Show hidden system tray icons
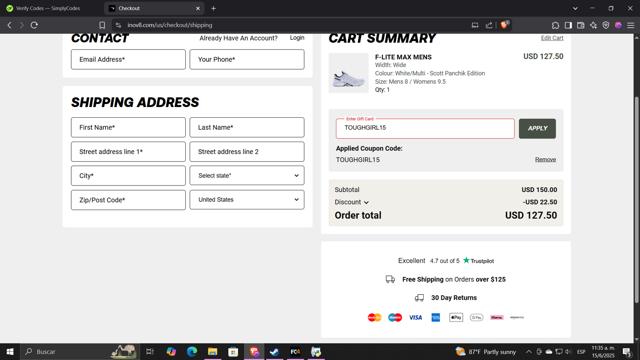The height and width of the screenshot is (360, 640). [x=529, y=351]
